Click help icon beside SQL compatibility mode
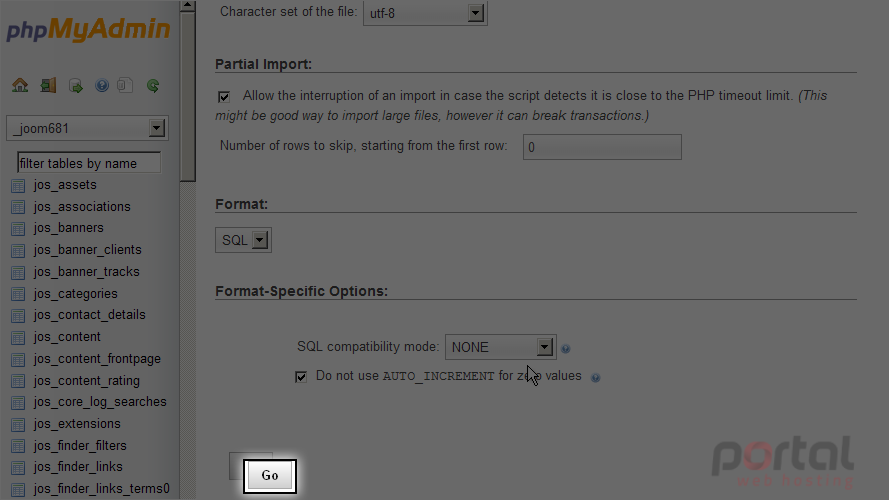The height and width of the screenshot is (500, 889). pos(565,349)
